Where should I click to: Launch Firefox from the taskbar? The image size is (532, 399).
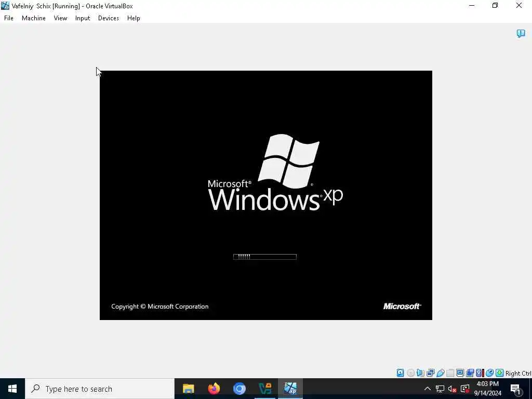[x=214, y=389]
